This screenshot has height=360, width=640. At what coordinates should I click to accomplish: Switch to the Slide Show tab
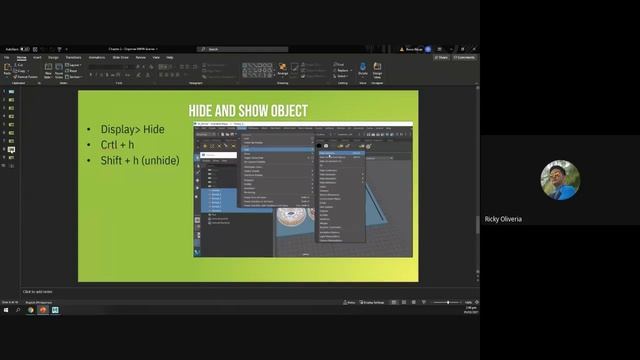120,58
